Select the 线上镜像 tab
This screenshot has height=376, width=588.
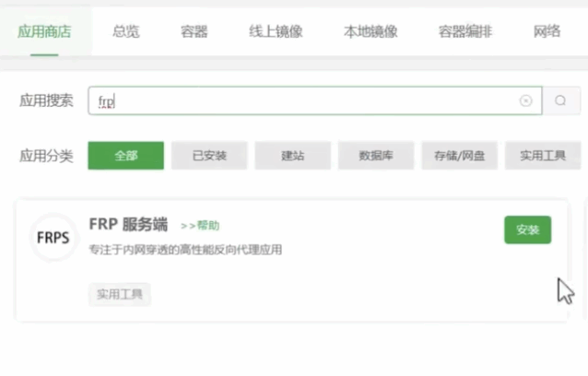pos(276,31)
